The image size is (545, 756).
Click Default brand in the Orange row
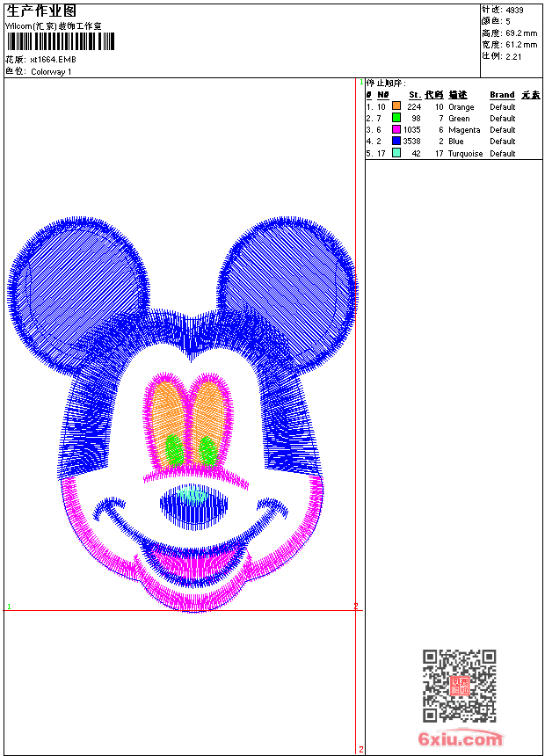pos(503,107)
